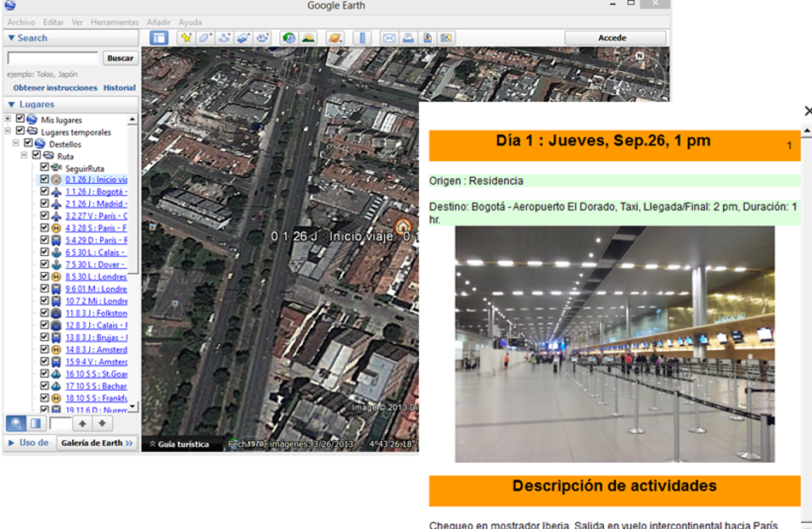The image size is (812, 529).
Task: Click the places list scroll-down arrow
Action: [132, 406]
